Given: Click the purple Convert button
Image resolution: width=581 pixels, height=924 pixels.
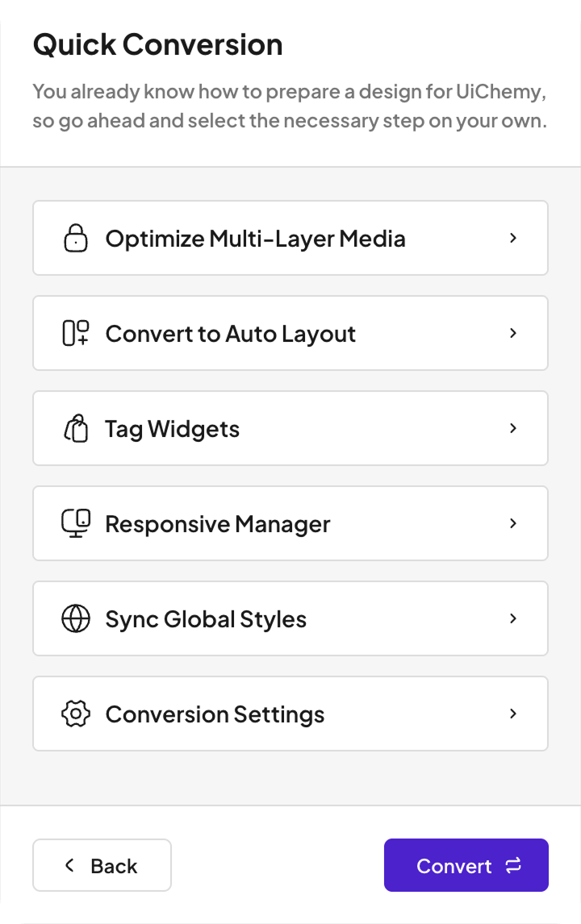Looking at the screenshot, I should 466,865.
